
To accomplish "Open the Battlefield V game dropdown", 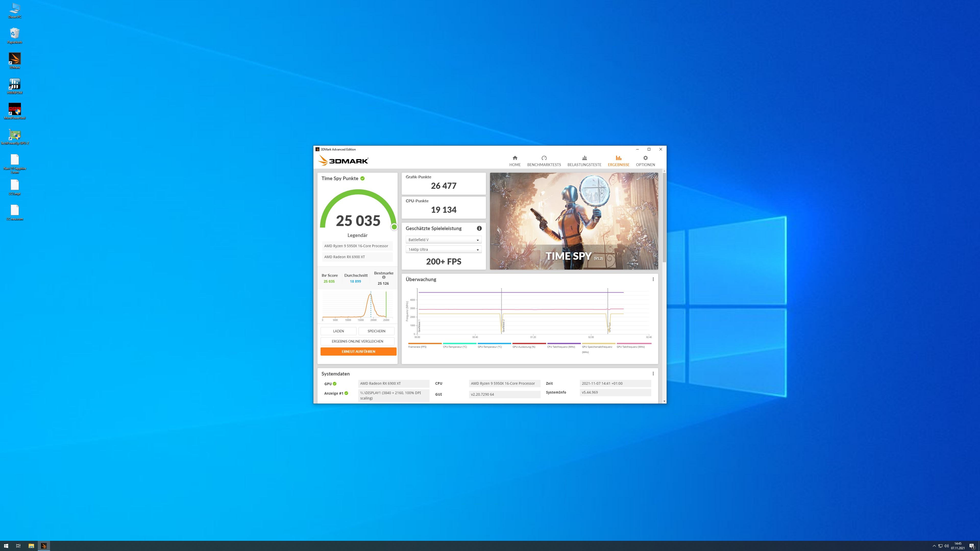I will [443, 240].
